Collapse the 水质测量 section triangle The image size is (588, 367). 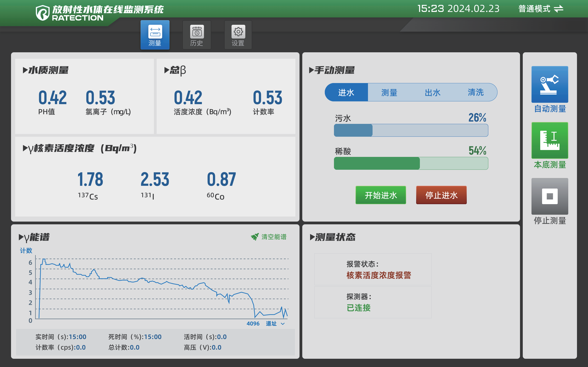pos(25,70)
